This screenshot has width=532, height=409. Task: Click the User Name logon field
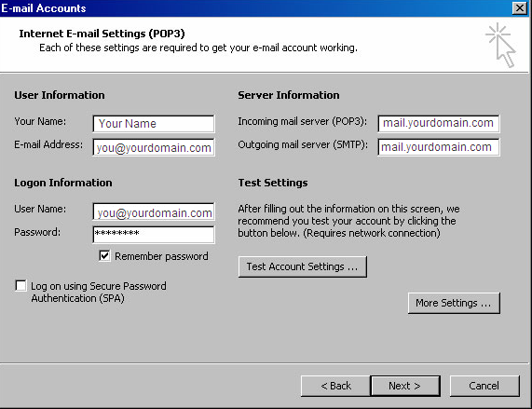(x=154, y=212)
